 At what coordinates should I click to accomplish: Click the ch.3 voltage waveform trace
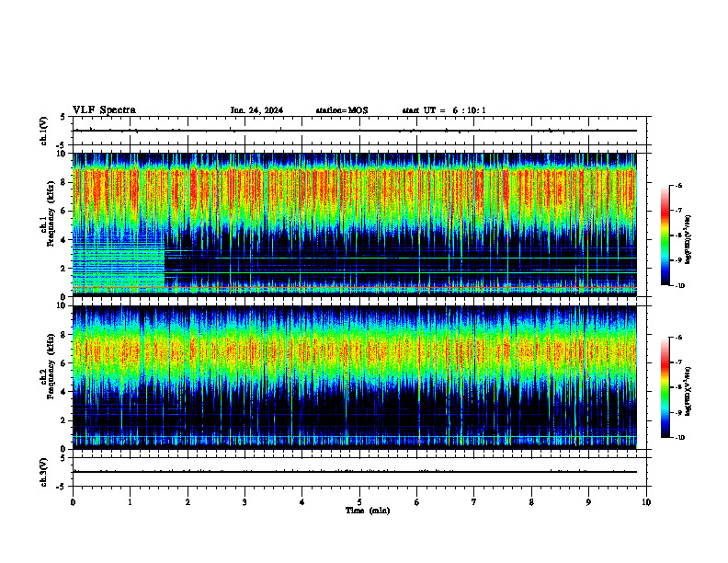tap(355, 472)
